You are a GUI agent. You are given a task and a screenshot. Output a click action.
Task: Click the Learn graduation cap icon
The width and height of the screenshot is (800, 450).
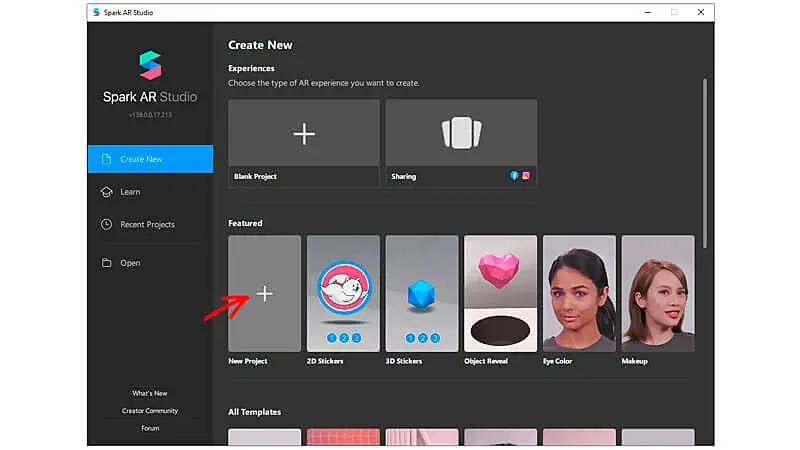tap(106, 192)
